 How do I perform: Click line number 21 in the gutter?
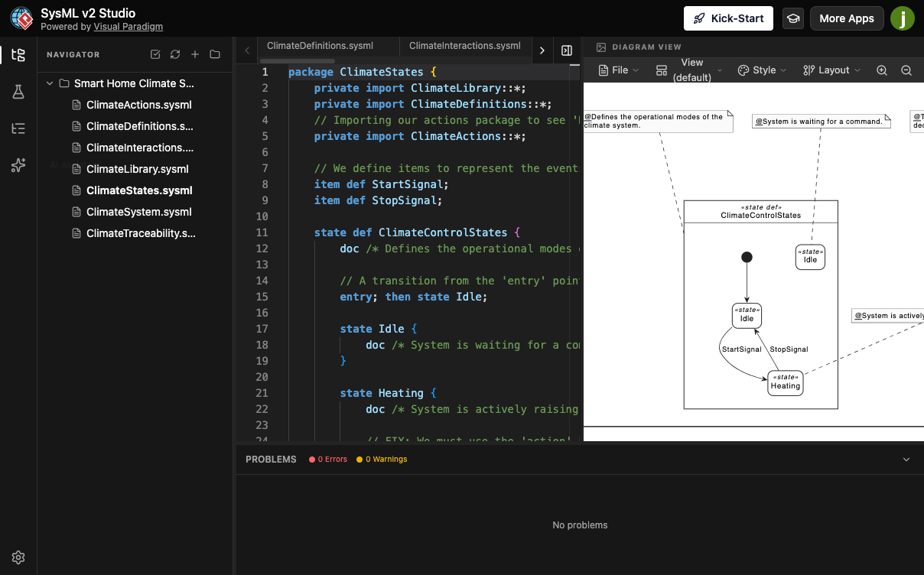tap(262, 393)
